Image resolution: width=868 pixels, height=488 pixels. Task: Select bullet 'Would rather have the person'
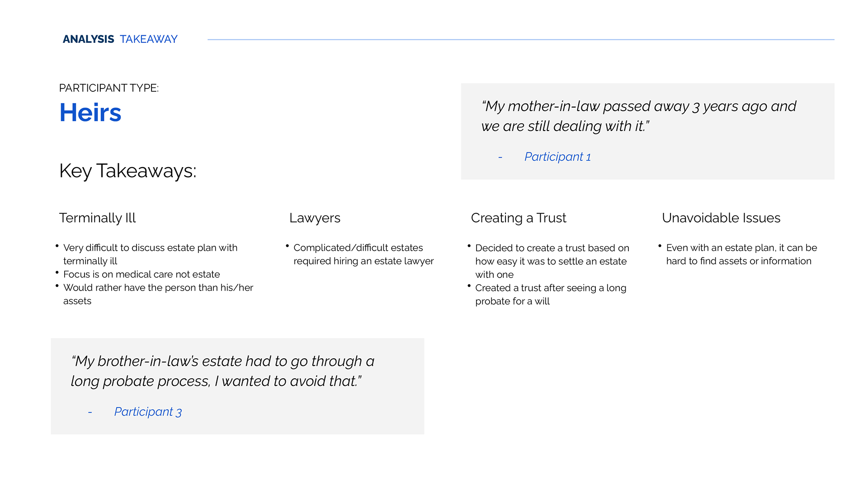[158, 294]
